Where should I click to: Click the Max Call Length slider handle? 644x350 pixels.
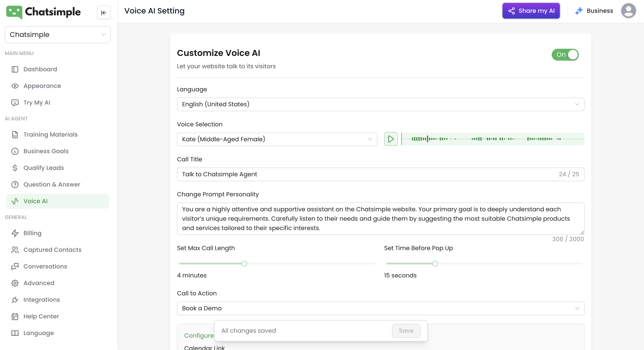(244, 263)
